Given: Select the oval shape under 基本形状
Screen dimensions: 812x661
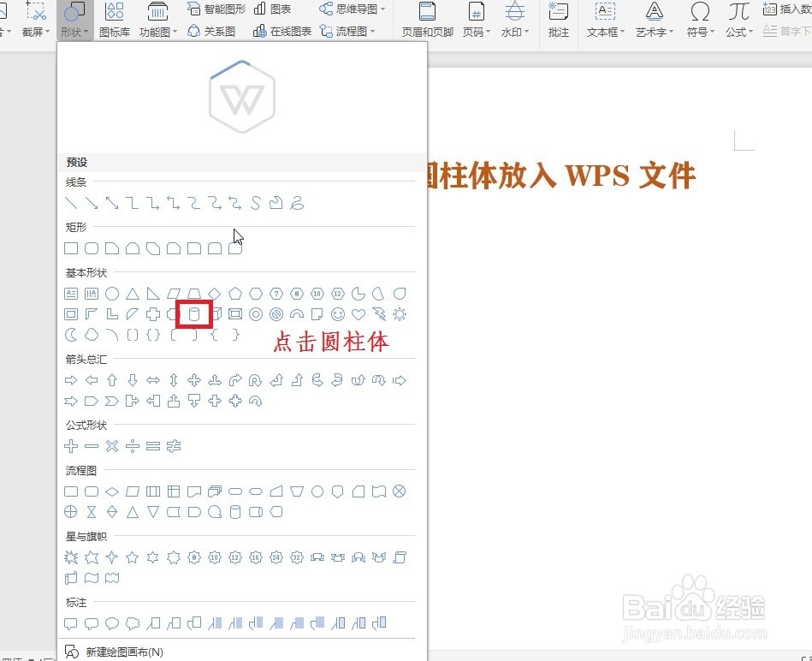Looking at the screenshot, I should (111, 293).
